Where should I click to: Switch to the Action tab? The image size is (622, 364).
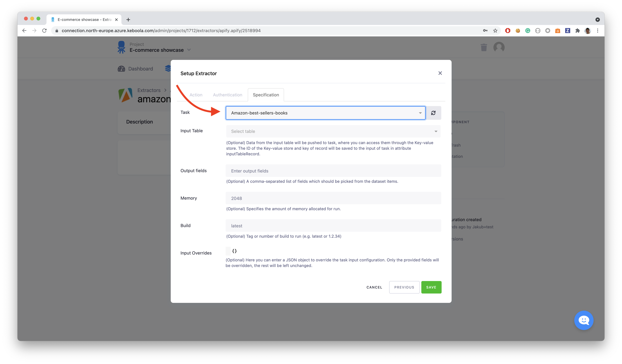click(x=196, y=95)
